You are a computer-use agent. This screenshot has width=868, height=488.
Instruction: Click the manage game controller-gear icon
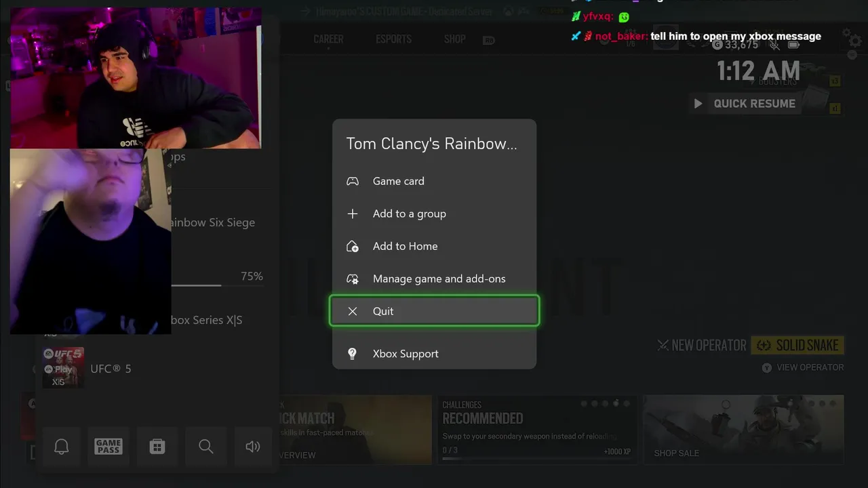[x=353, y=279]
